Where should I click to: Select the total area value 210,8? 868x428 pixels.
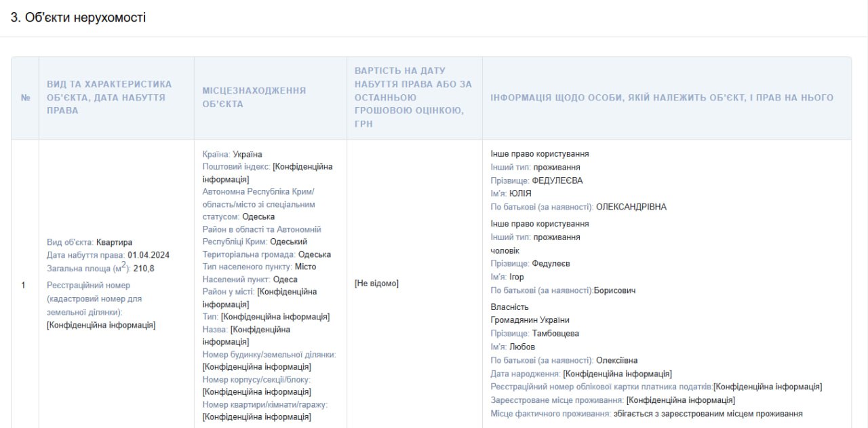(x=143, y=269)
